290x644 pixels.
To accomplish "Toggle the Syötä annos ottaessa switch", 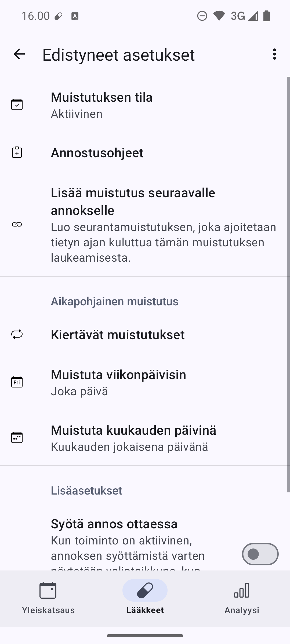I will coord(260,554).
